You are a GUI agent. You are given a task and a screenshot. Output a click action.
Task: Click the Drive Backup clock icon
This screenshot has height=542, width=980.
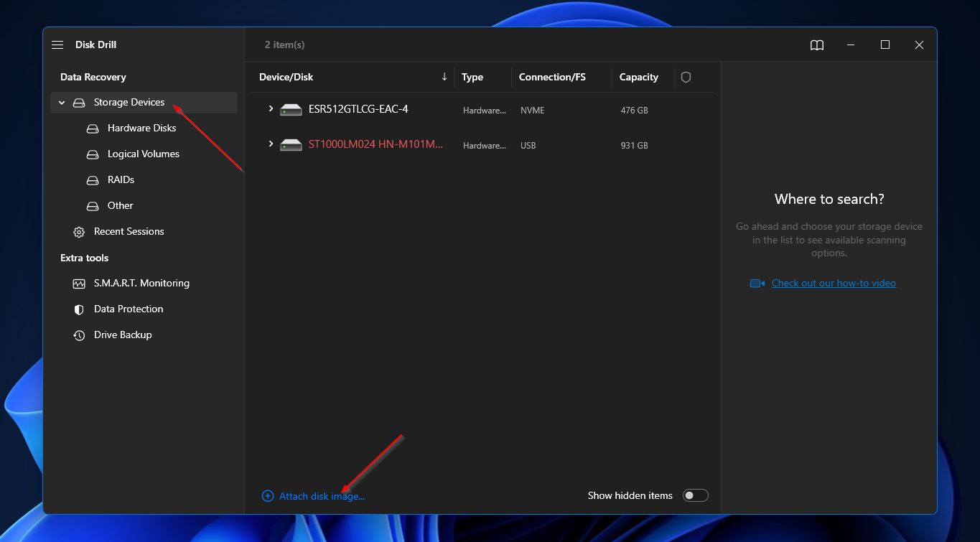pos(79,335)
